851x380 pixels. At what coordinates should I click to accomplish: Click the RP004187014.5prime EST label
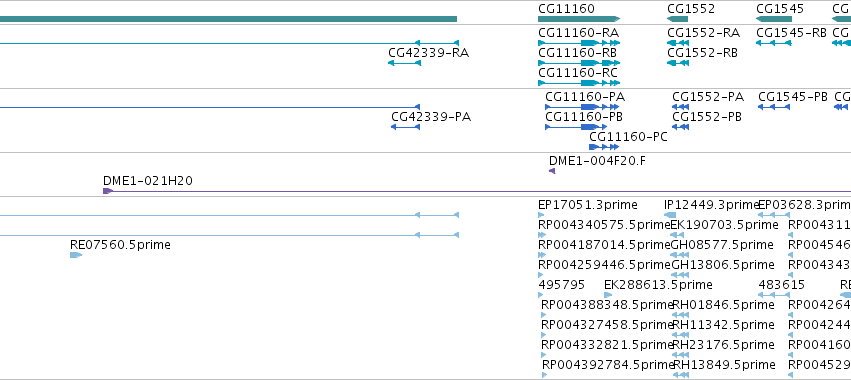click(x=604, y=245)
